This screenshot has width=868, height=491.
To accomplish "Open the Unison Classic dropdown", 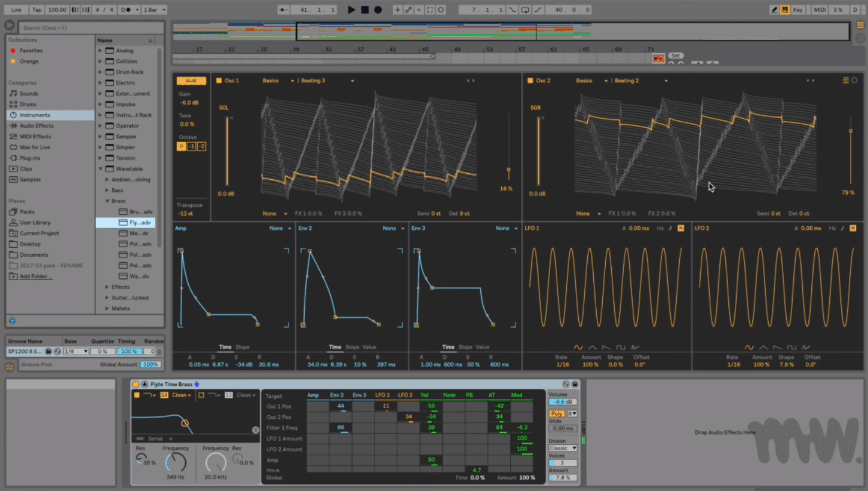I will point(562,447).
